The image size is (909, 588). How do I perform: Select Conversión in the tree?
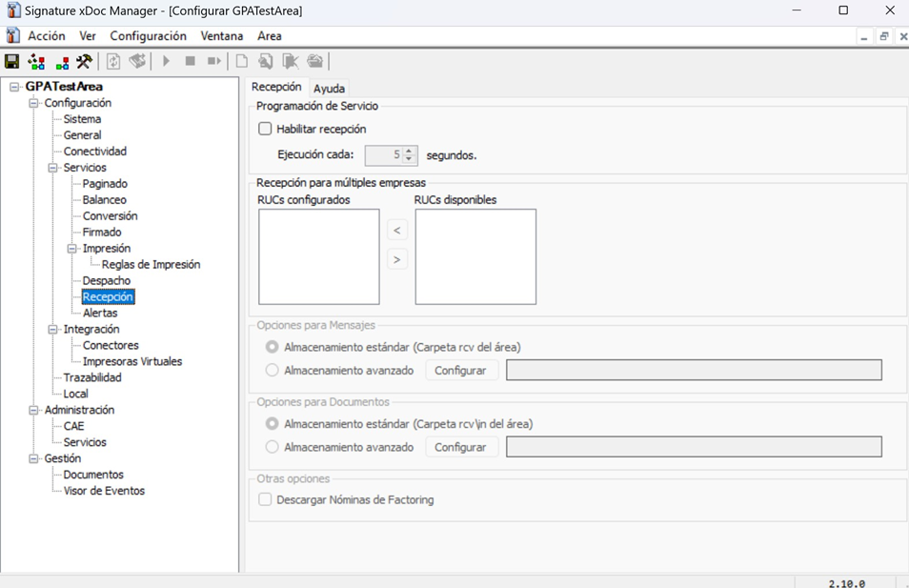[x=111, y=216]
